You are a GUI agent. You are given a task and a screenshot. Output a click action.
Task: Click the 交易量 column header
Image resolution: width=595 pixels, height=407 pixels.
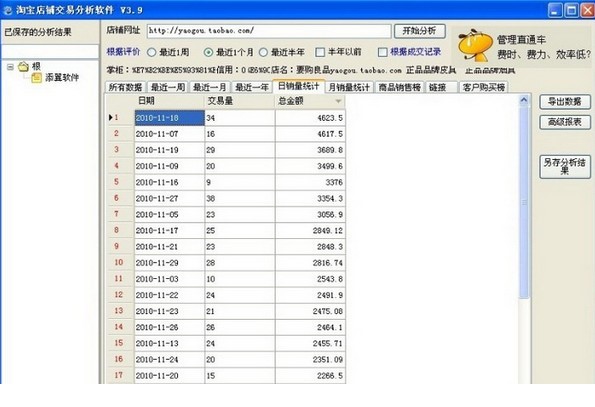coord(240,101)
